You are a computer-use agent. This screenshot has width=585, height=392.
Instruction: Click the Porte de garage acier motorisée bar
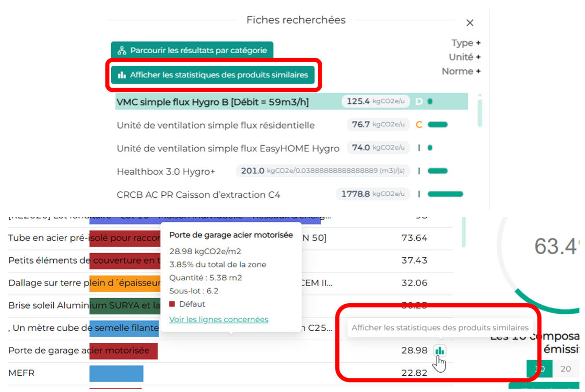point(123,351)
